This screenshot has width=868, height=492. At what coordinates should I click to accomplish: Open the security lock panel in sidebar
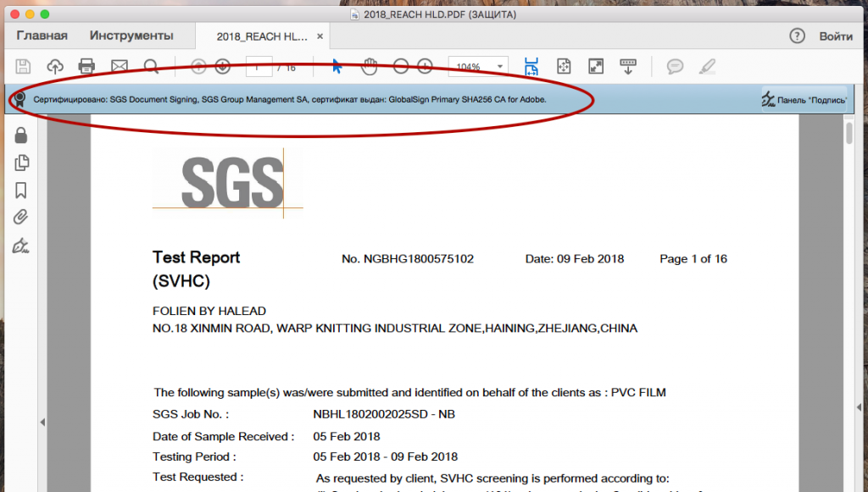click(21, 135)
